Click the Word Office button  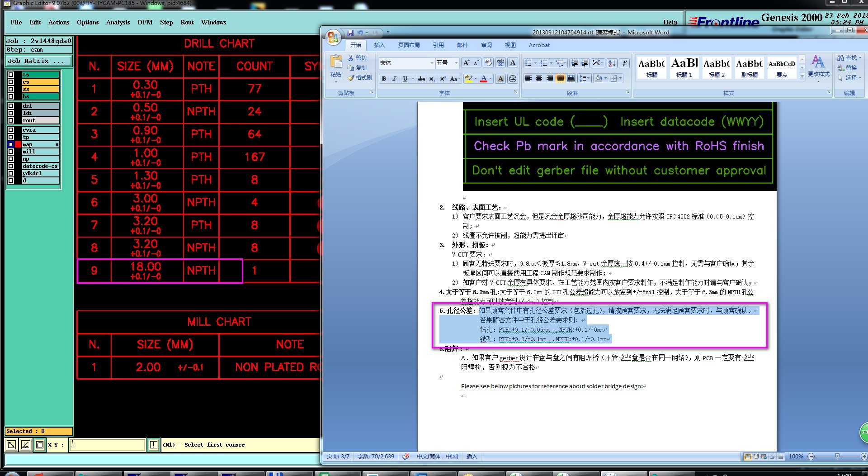pyautogui.click(x=333, y=37)
